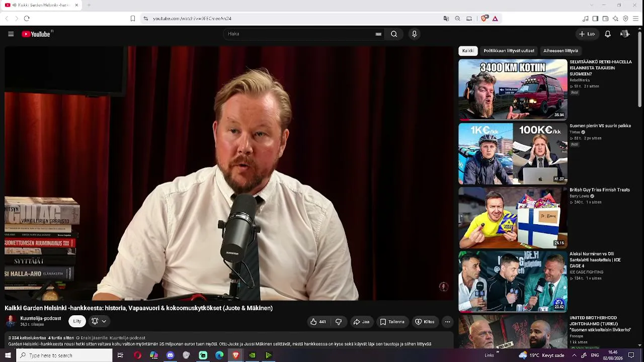Click the Type here to search taskbar box
Screen dimensions: 644x362
pos(64,355)
